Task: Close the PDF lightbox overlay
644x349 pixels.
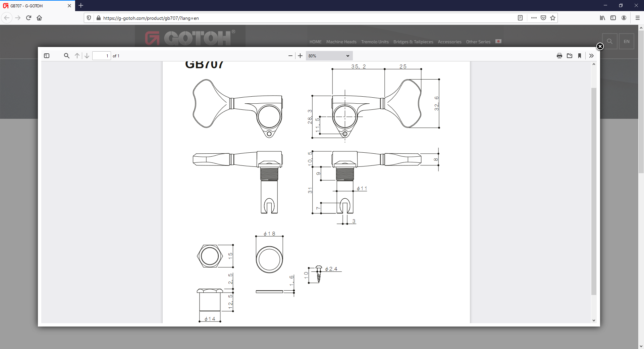Action: [600, 46]
